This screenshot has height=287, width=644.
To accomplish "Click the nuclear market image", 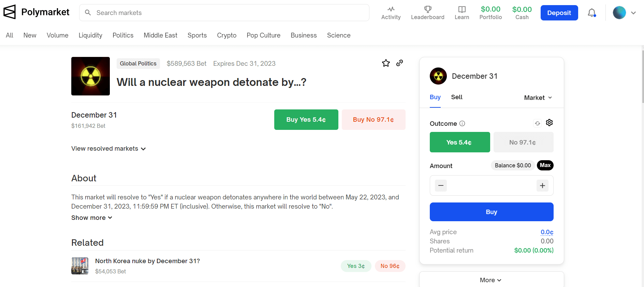I will (x=90, y=76).
